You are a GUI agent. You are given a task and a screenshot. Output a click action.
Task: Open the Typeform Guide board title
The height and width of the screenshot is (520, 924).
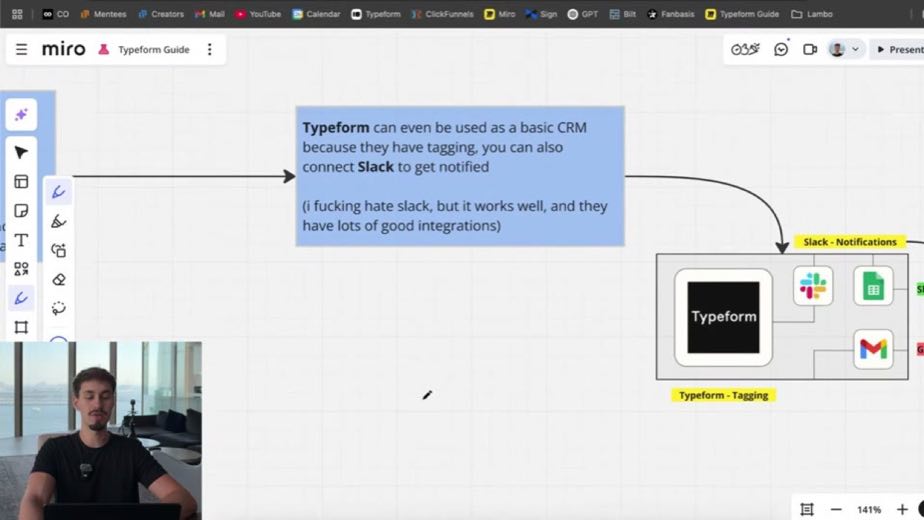click(154, 50)
